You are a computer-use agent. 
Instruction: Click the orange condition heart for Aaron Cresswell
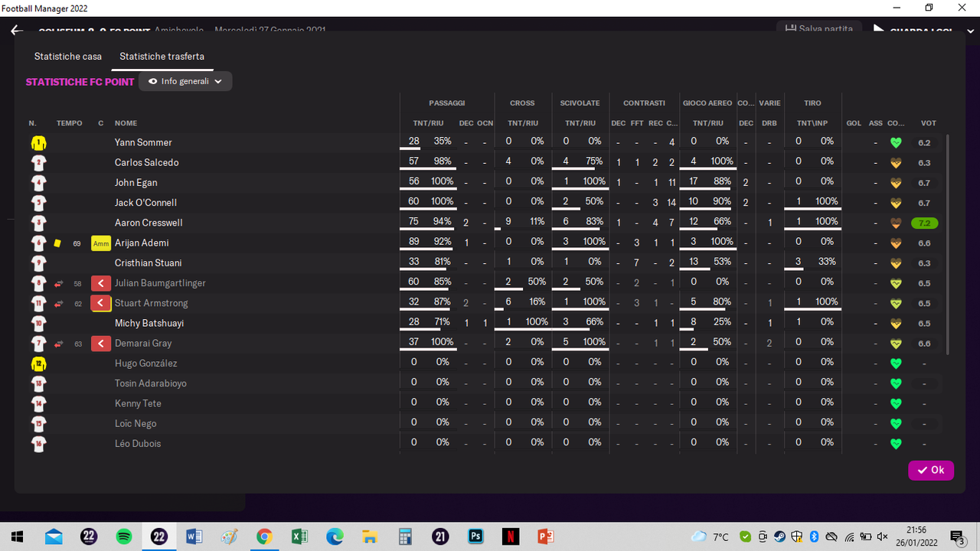point(896,223)
